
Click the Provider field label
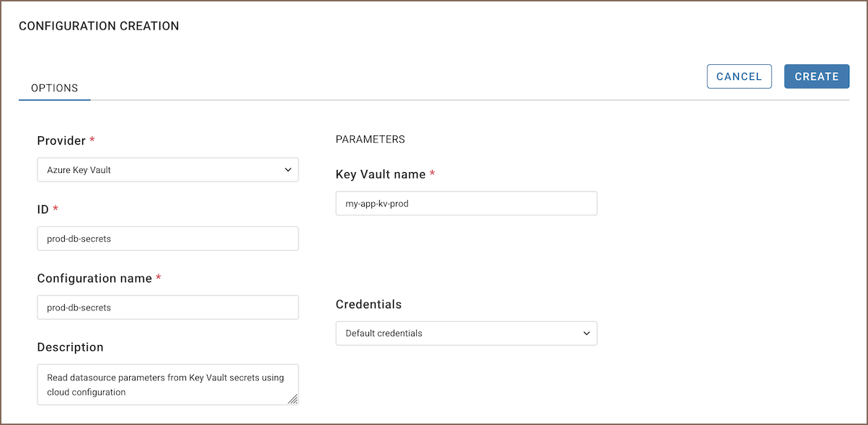(61, 140)
